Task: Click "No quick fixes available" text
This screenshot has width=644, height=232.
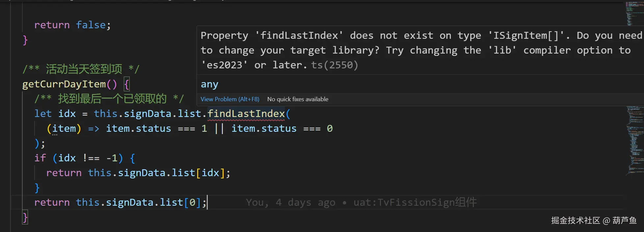Action: pos(298,99)
